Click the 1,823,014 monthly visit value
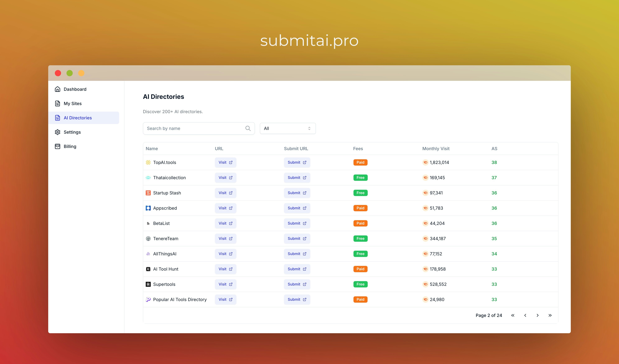The image size is (619, 364). [x=439, y=162]
